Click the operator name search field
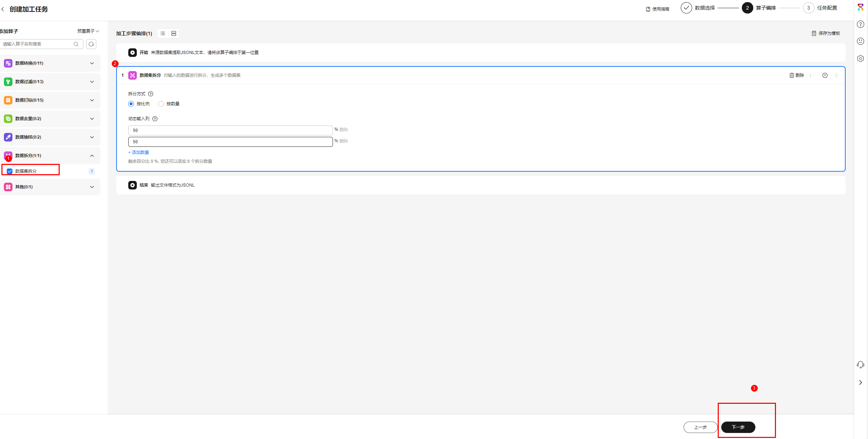The height and width of the screenshot is (439, 868). point(37,44)
